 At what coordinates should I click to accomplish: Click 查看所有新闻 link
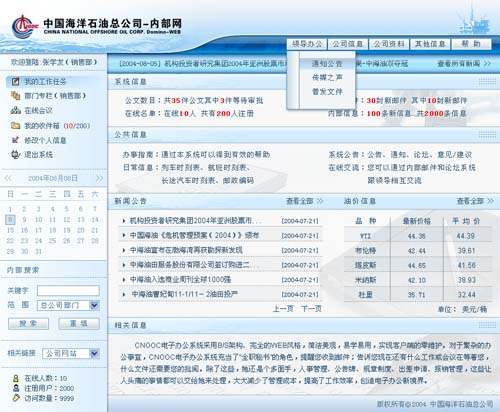464,63
